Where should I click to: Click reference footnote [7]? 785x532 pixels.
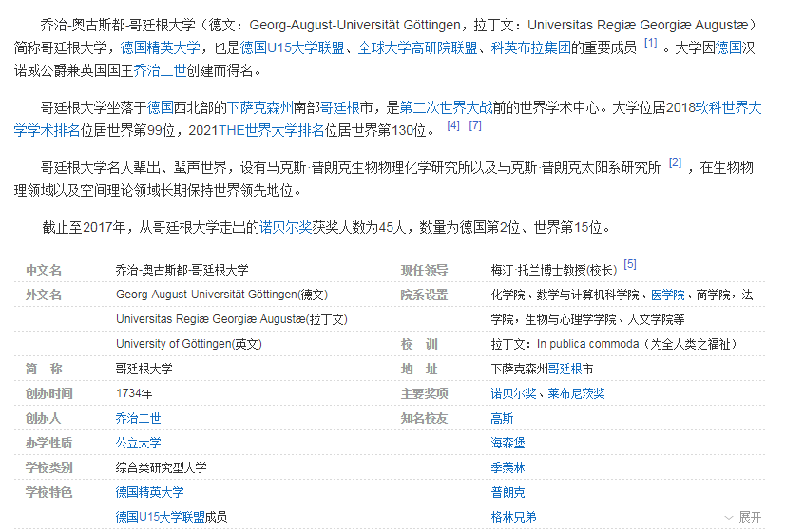(475, 125)
